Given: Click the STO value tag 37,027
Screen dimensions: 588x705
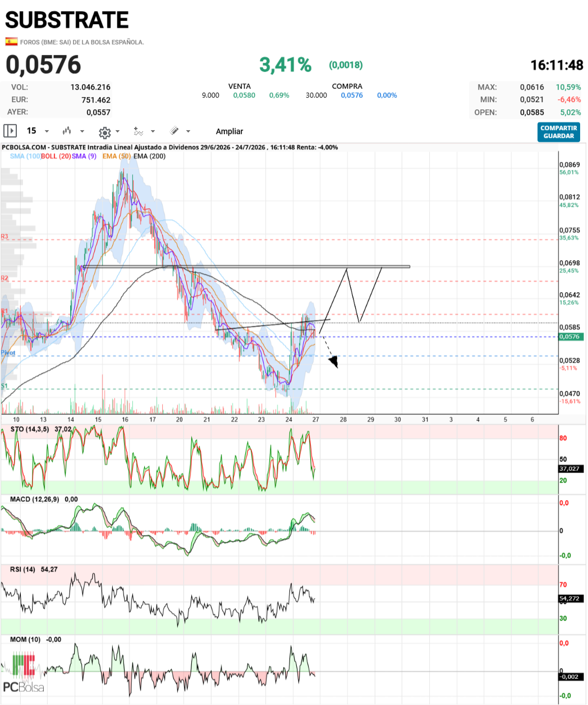Looking at the screenshot, I should coord(570,468).
